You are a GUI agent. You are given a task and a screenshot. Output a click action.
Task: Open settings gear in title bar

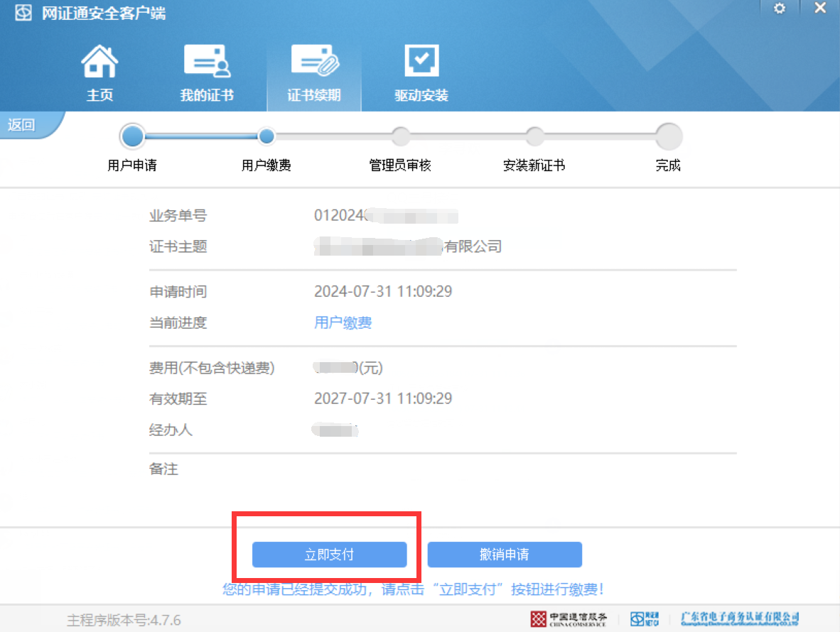(x=780, y=9)
